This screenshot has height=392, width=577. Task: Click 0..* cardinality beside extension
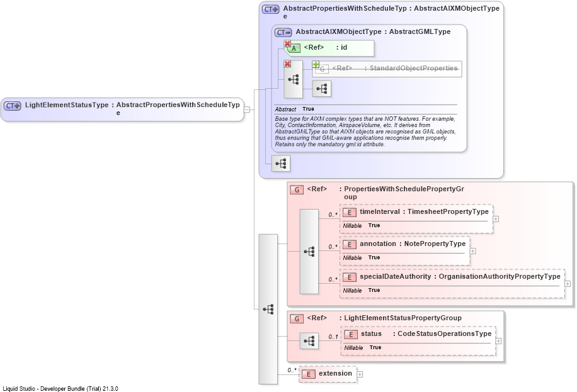point(292,371)
